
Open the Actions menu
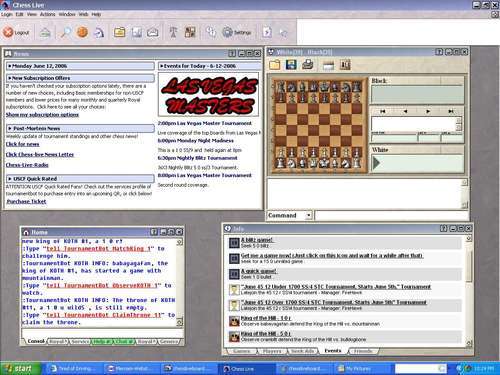pyautogui.click(x=48, y=14)
